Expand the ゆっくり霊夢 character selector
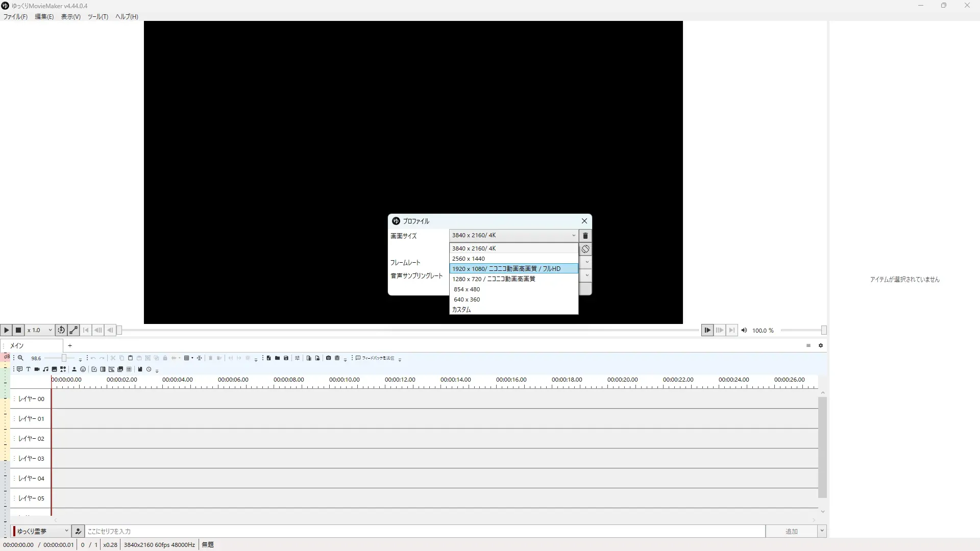Screen dimensions: 980x551 click(x=42, y=531)
